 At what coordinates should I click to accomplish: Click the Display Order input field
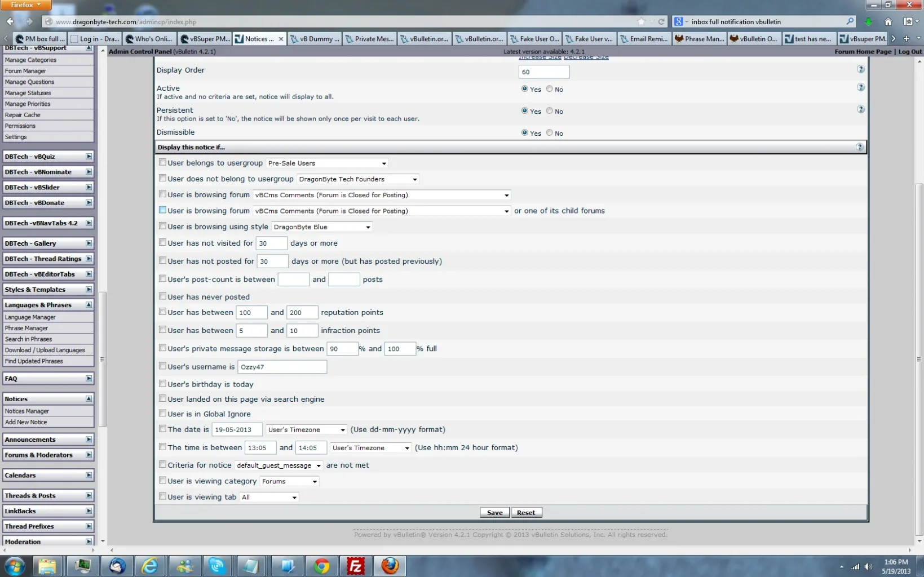click(544, 72)
